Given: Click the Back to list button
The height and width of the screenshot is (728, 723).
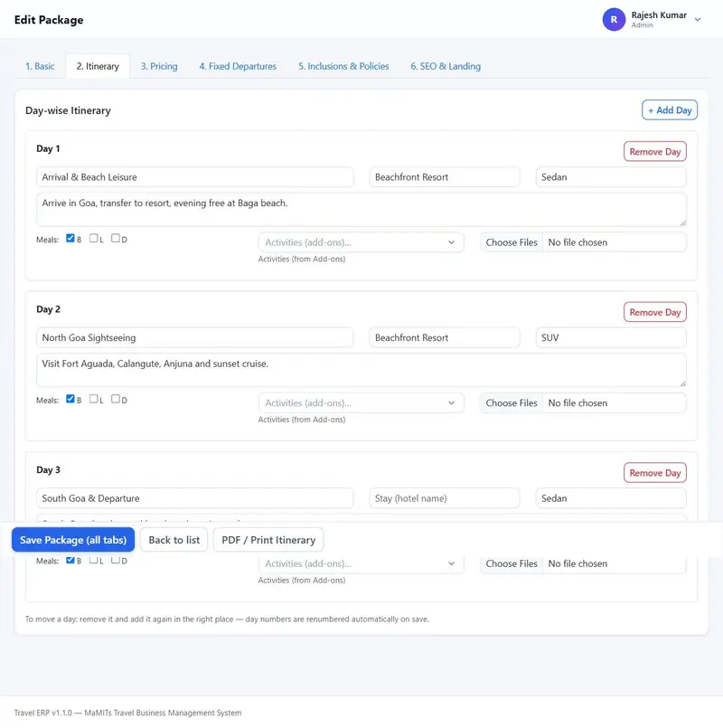Looking at the screenshot, I should [174, 540].
